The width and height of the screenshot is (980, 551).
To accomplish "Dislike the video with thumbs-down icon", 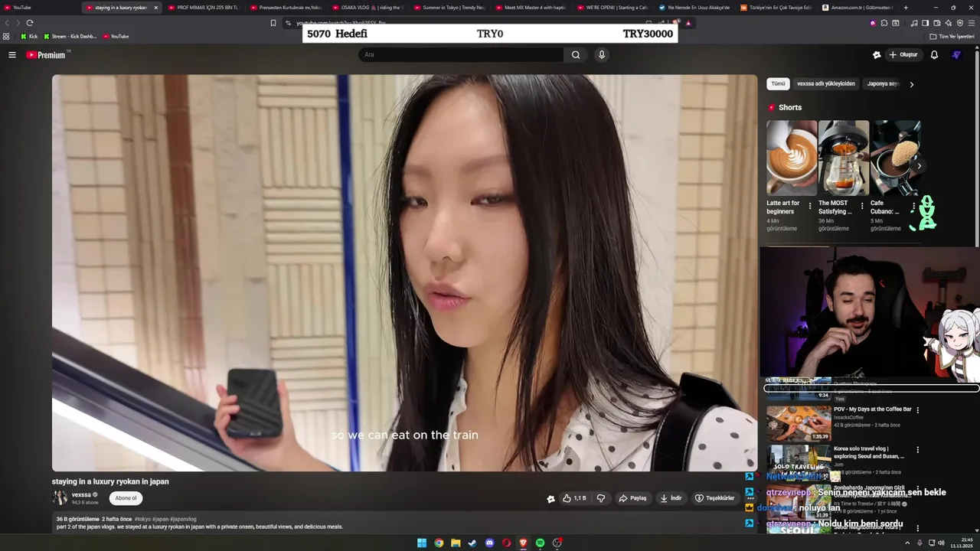I will (601, 498).
